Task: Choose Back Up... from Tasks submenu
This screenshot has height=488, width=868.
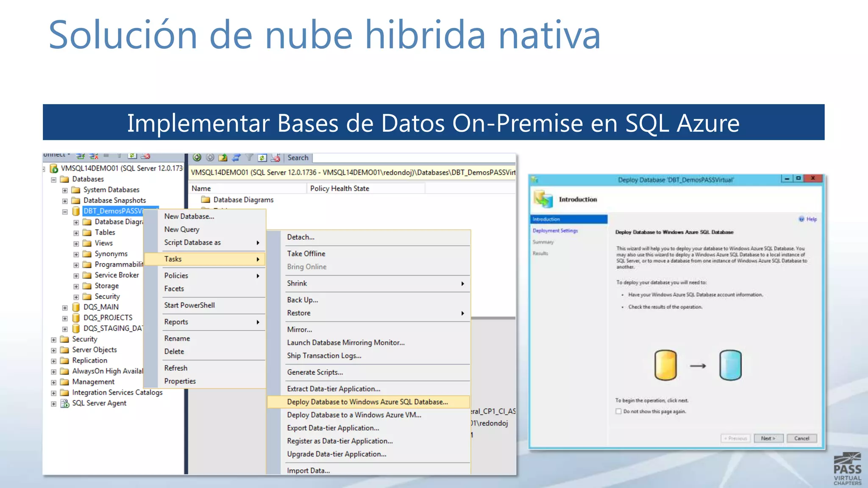Action: 369,299
